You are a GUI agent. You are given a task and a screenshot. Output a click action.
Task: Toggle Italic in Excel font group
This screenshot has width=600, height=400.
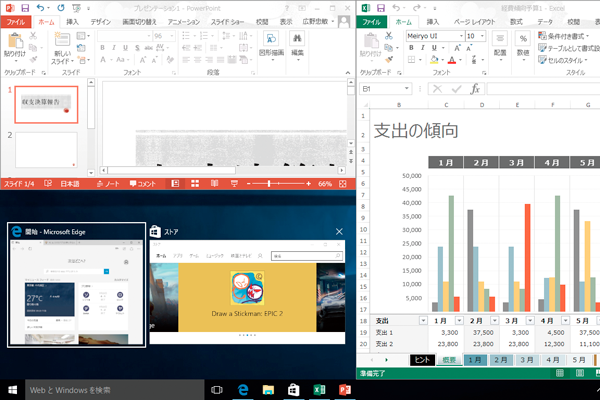[x=422, y=48]
